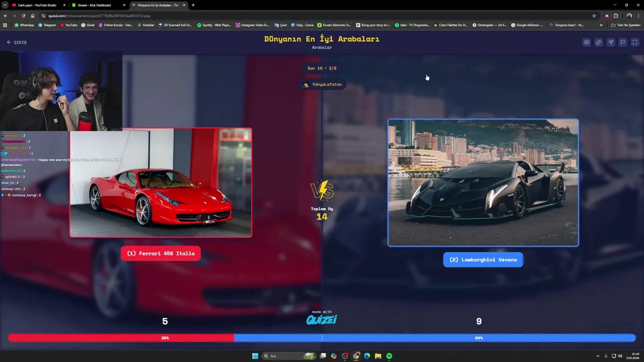Screen dimensions: 644x362
Task: Click the taskbar Ara search box
Action: 289,356
